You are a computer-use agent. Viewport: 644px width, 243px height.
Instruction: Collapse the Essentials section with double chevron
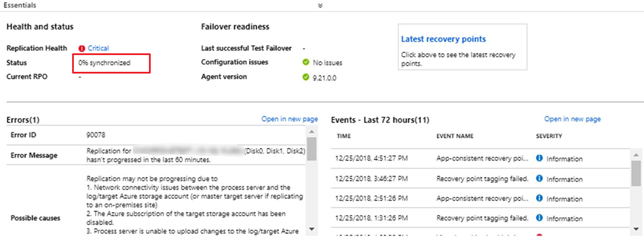(x=320, y=6)
